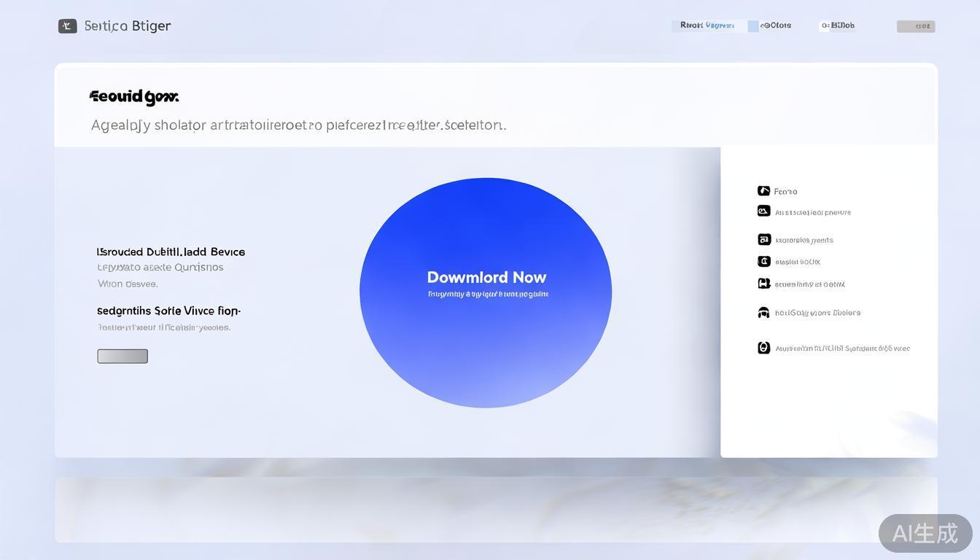Click the gray button under the left text block
Viewport: 980px width, 560px height.
tap(122, 356)
